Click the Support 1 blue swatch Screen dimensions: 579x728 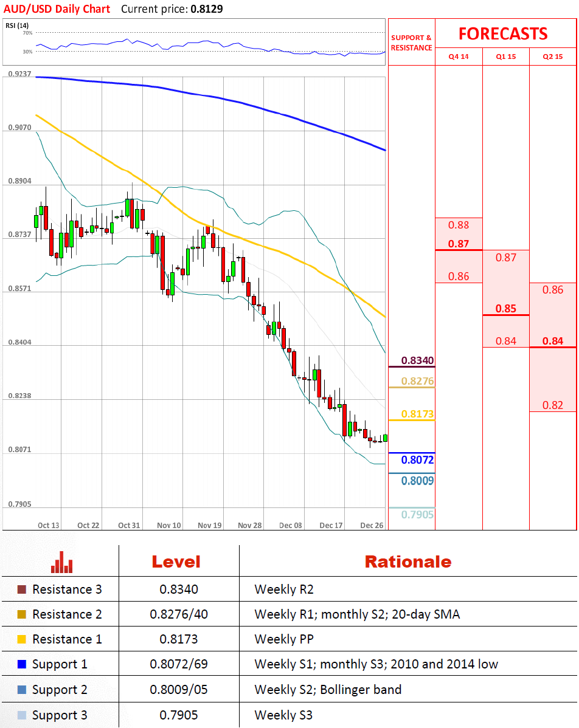pos(22,664)
